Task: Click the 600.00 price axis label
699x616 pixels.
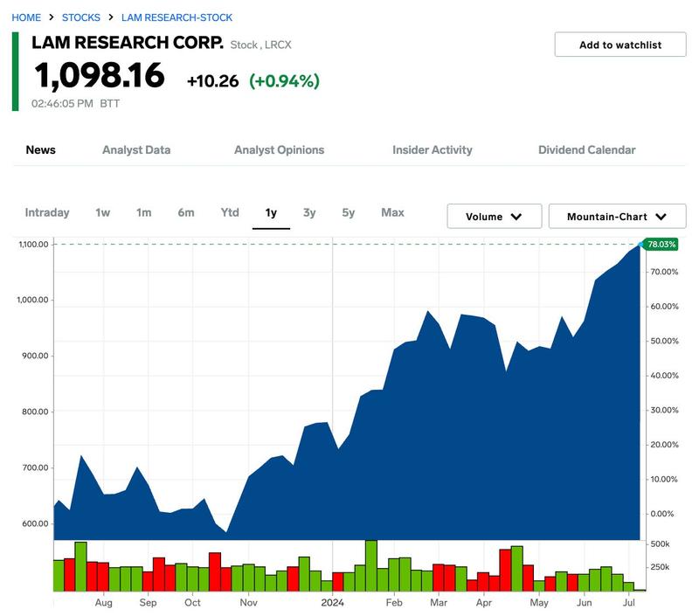Action: tap(35, 523)
